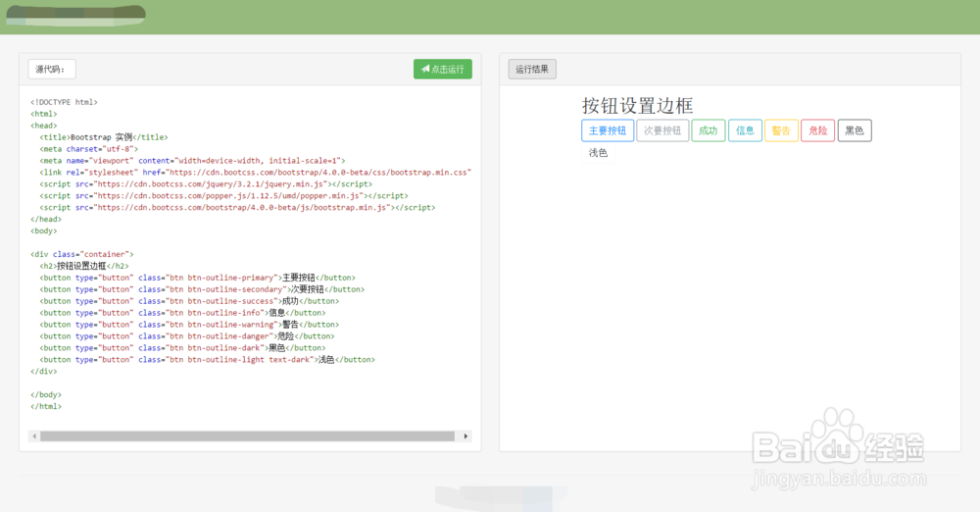Click the meta viewport code line
Image resolution: width=980 pixels, height=512 pixels.
point(192,161)
